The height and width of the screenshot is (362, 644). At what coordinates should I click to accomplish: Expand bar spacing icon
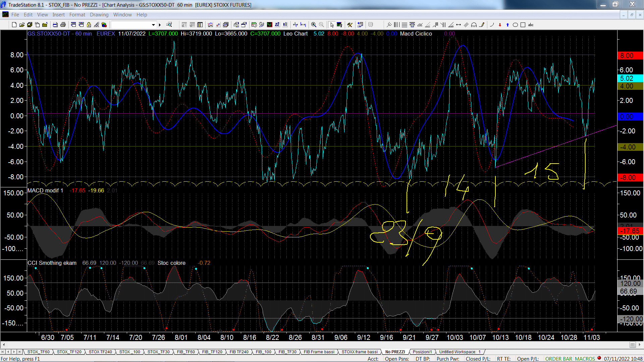(x=303, y=25)
